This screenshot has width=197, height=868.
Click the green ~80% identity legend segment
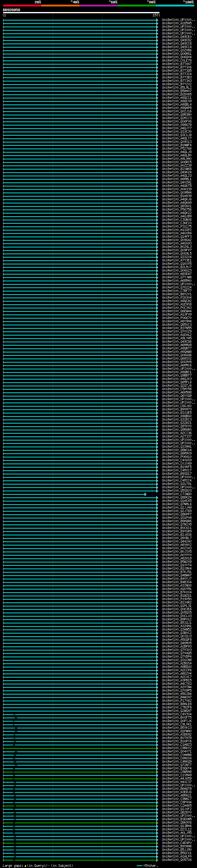click(137, 6)
